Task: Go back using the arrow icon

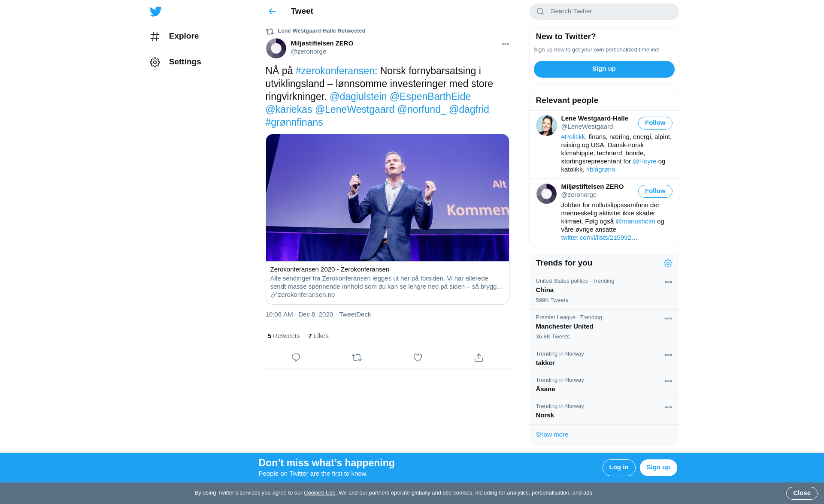Action: click(x=272, y=12)
